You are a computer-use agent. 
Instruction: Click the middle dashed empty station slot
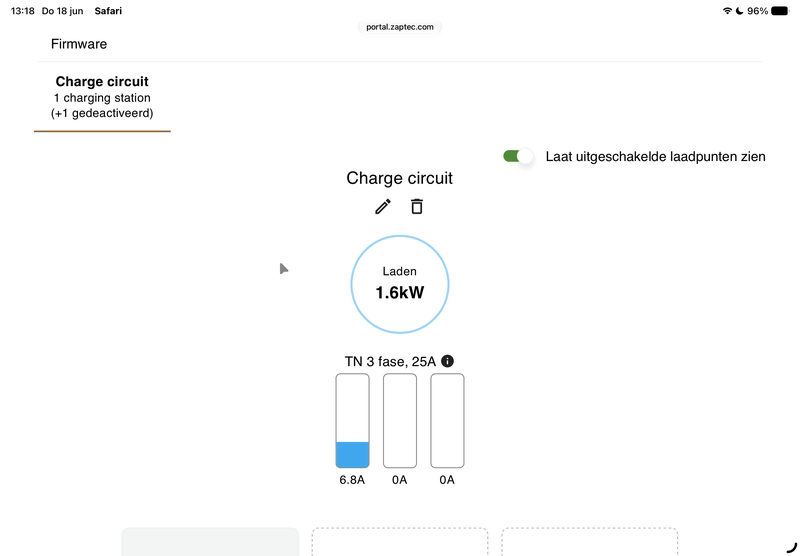pyautogui.click(x=400, y=542)
